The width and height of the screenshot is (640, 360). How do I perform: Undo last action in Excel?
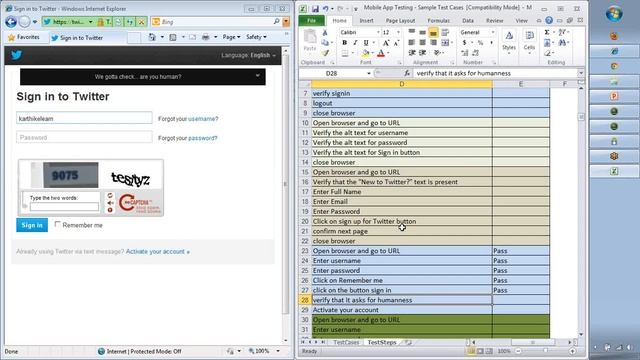[326, 9]
